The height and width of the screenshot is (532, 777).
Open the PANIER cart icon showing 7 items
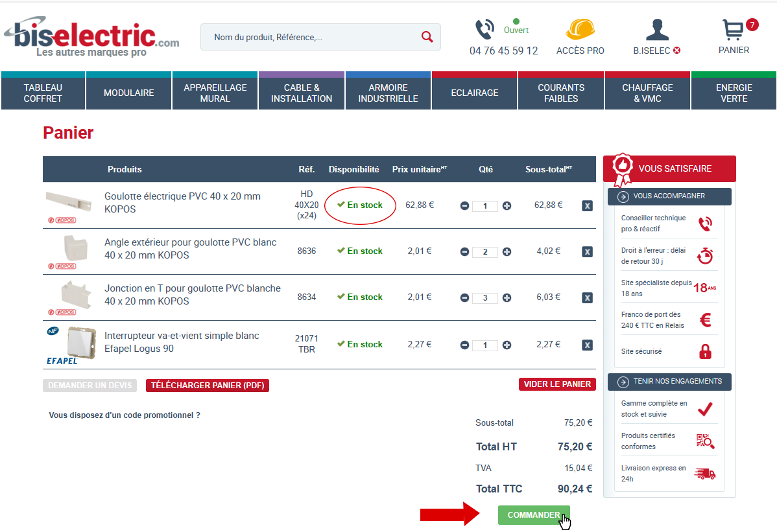pyautogui.click(x=733, y=29)
